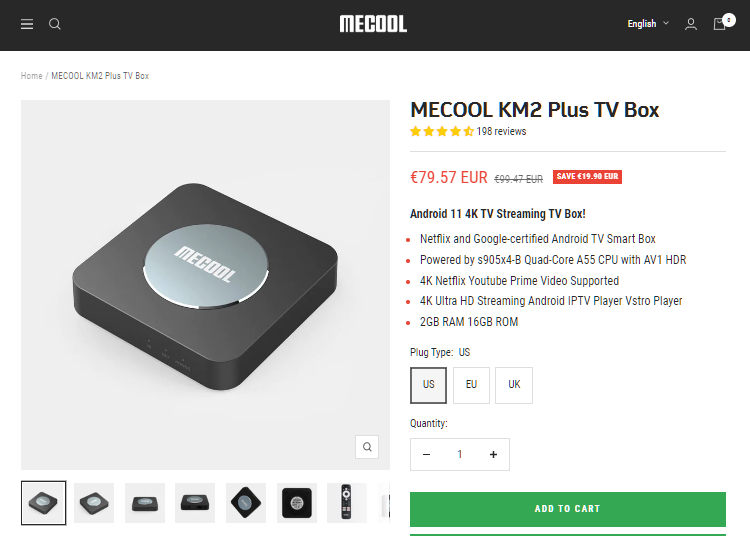Screen dimensions: 750x536
Task: Increase quantity with the plus icon
Action: tap(493, 454)
